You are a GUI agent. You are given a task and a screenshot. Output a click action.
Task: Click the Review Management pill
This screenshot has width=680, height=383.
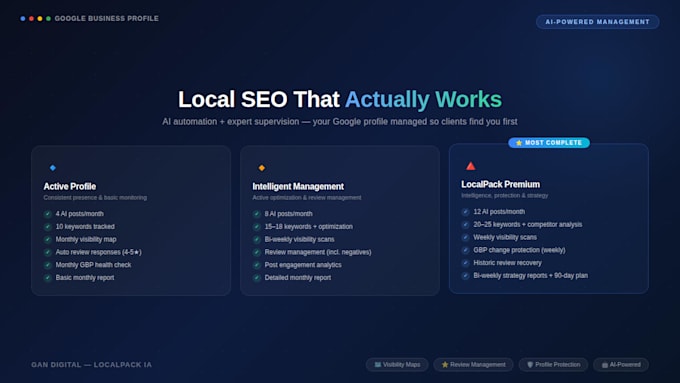click(x=474, y=365)
